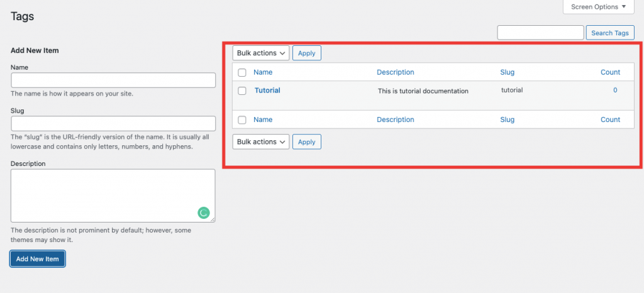This screenshot has height=293, width=644.
Task: Open the top Bulk actions dropdown
Action: point(261,53)
